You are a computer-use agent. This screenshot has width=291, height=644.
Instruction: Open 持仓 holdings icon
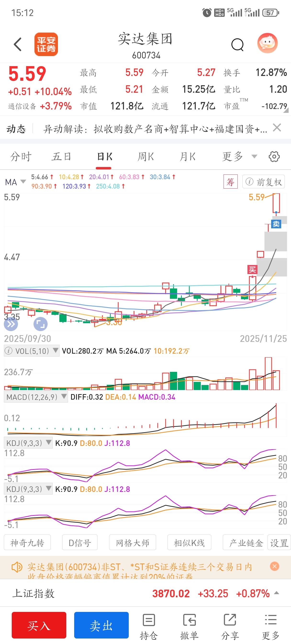149,627
